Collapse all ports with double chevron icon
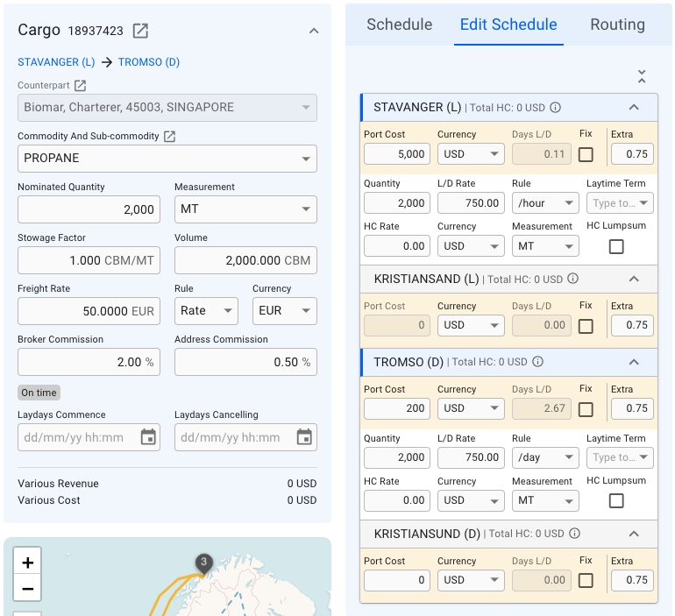This screenshot has width=675, height=616. [642, 76]
